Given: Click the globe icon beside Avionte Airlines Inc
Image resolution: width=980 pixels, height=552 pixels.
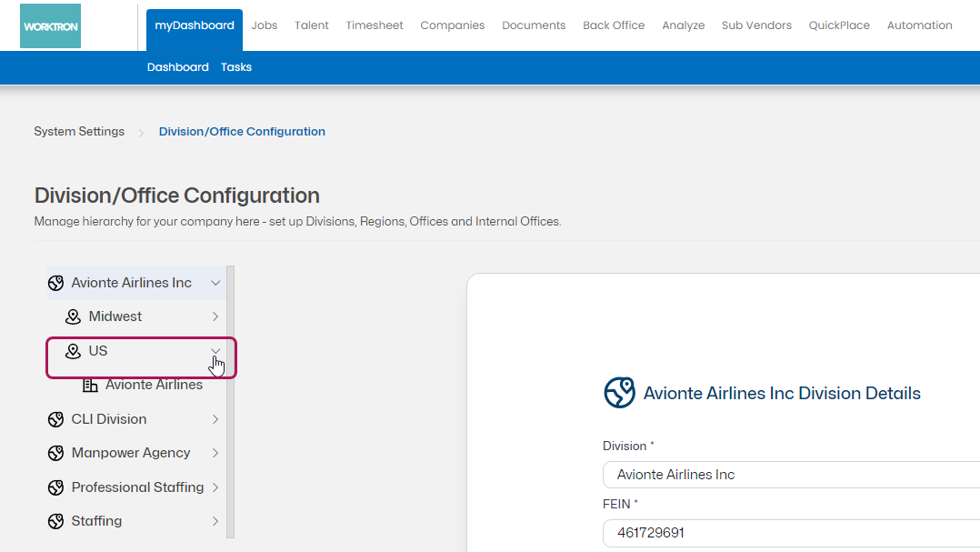Looking at the screenshot, I should [x=55, y=283].
